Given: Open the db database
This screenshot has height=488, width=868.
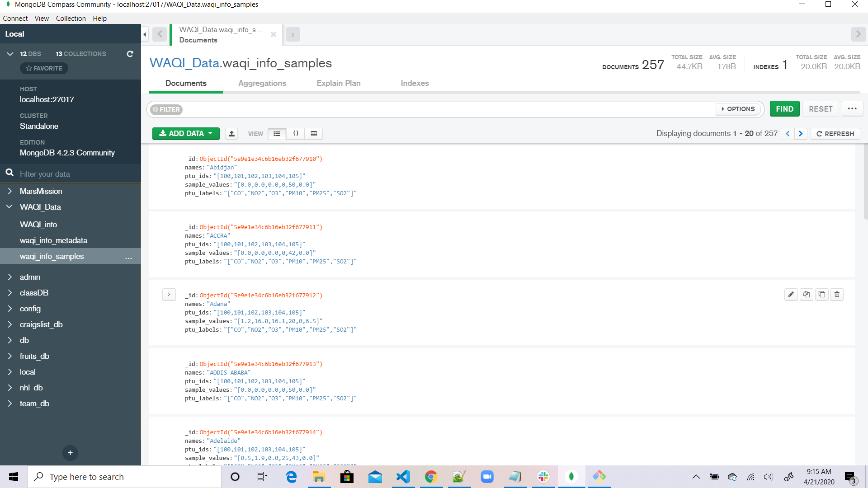Looking at the screenshot, I should 24,340.
